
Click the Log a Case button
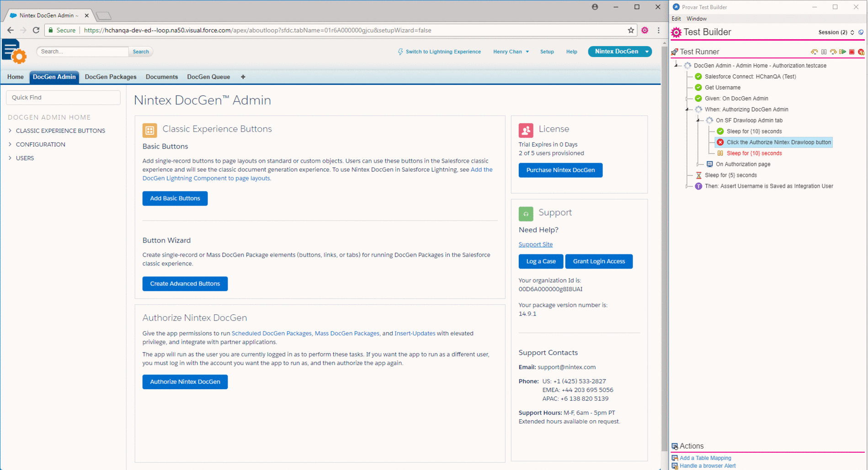coord(541,261)
